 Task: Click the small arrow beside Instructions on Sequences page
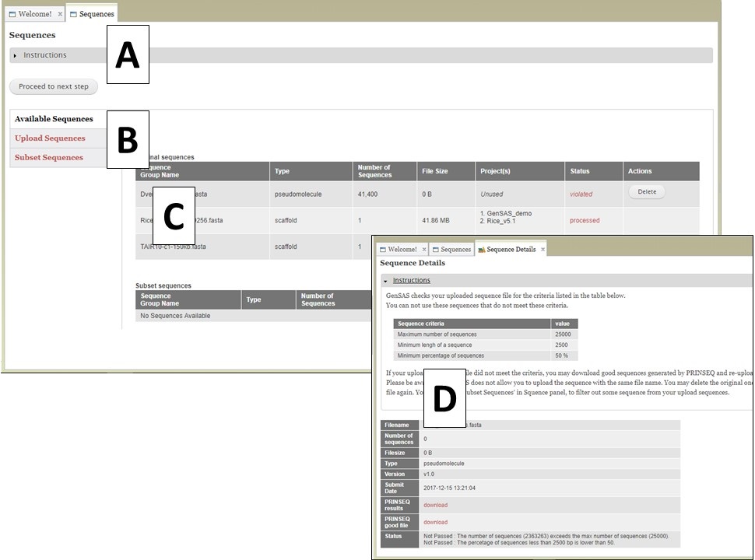(15, 55)
